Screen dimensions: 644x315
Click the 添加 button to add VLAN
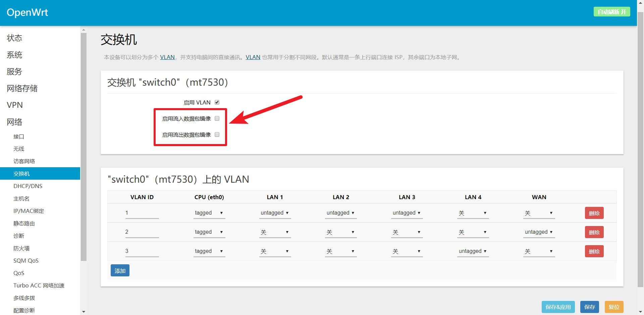(x=120, y=271)
